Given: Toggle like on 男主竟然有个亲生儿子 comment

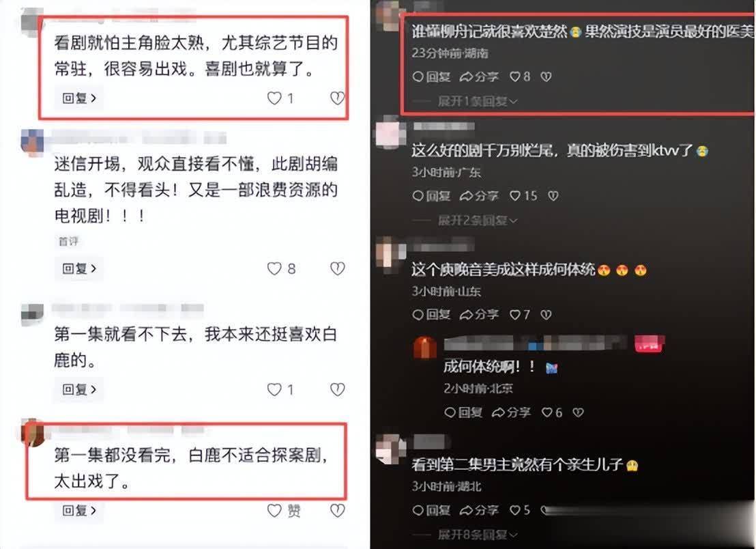Looking at the screenshot, I should point(515,510).
